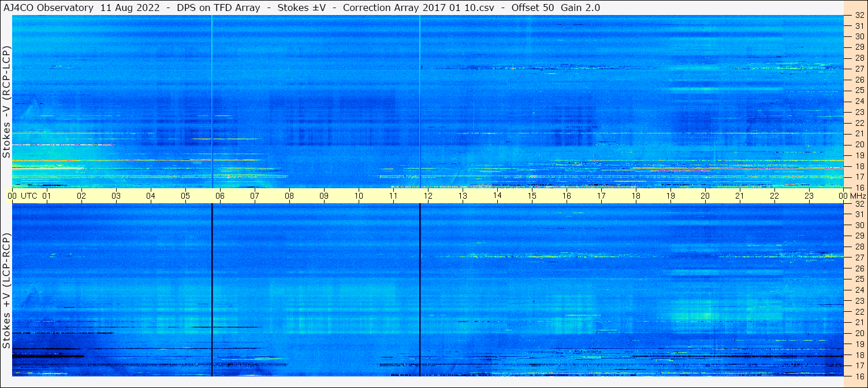The height and width of the screenshot is (388, 868).
Task: Click the 'Stokes -V (RCP-LCP)' vertical axis label
Action: (6, 102)
